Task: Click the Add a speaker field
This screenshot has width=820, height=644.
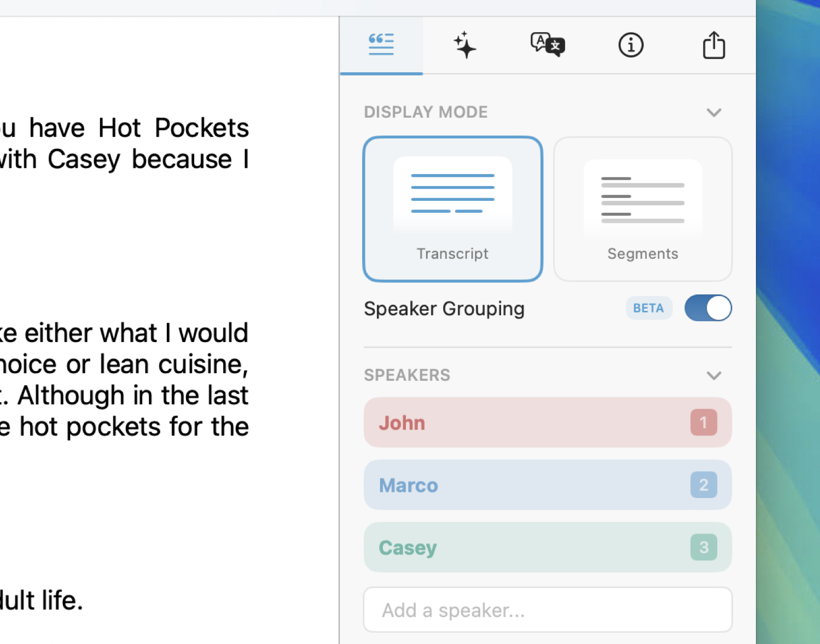Action: (x=548, y=610)
